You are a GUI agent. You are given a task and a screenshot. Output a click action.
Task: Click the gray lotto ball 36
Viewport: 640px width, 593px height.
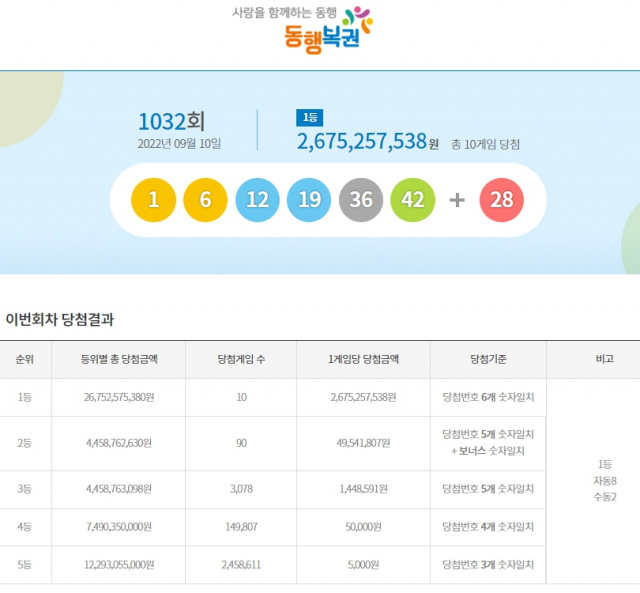click(x=361, y=200)
